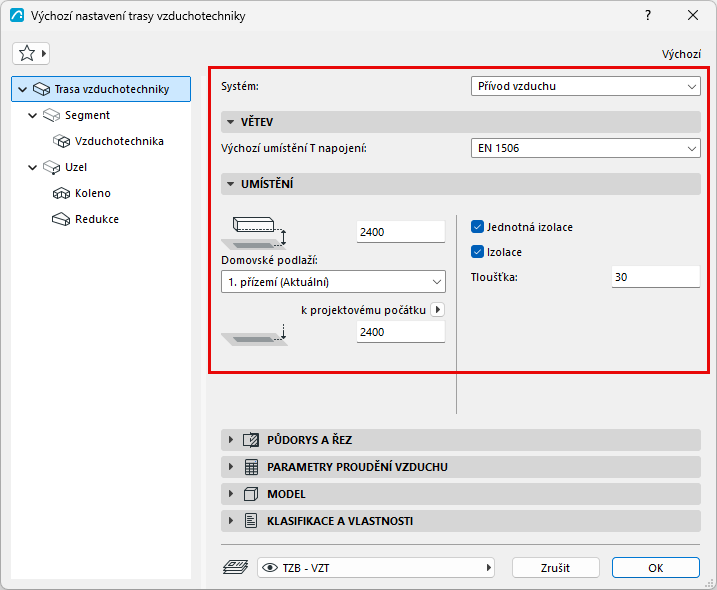Select the Redukce tree item

point(96,220)
